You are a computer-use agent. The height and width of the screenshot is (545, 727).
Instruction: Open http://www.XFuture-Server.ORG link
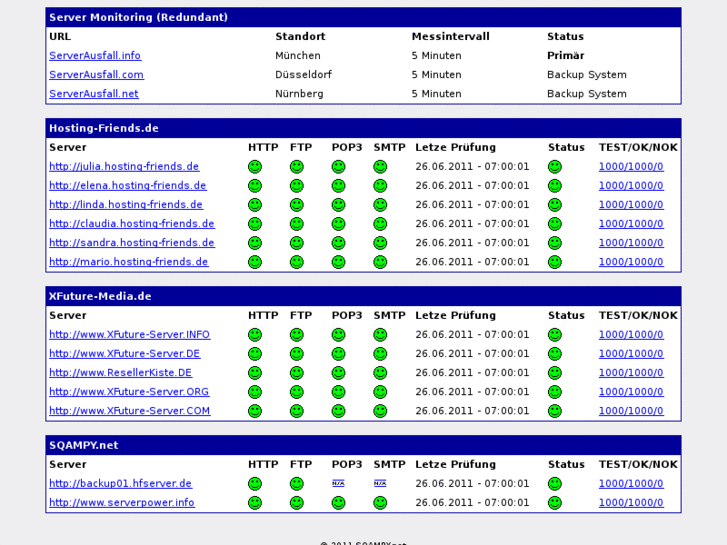point(129,391)
